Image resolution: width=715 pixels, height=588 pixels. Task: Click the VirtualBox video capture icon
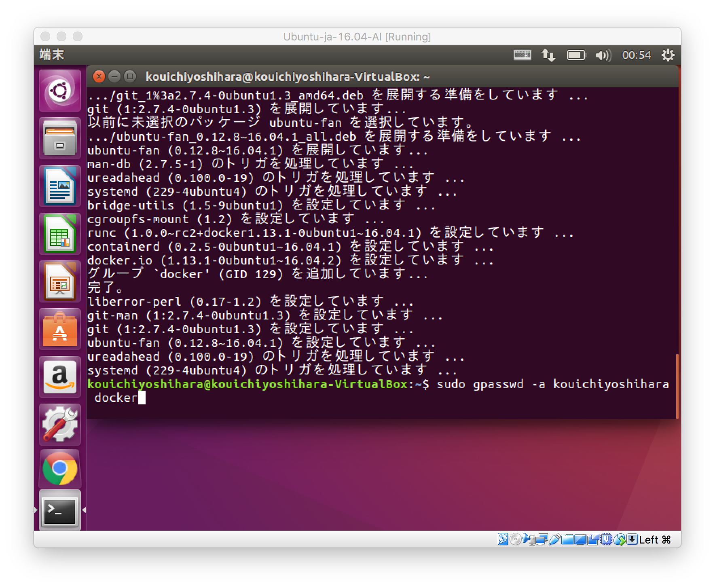(x=593, y=539)
